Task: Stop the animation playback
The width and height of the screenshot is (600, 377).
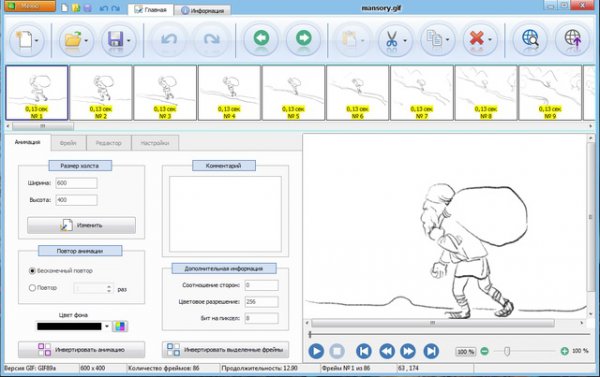Action: click(337, 351)
